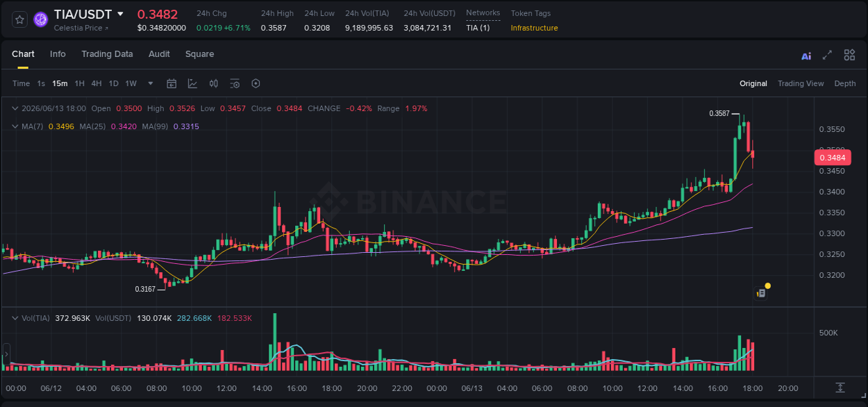Open the Square tab

point(199,54)
